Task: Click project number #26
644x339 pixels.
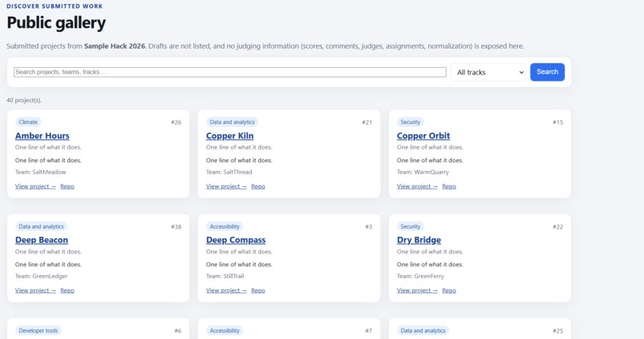Action: (176, 122)
